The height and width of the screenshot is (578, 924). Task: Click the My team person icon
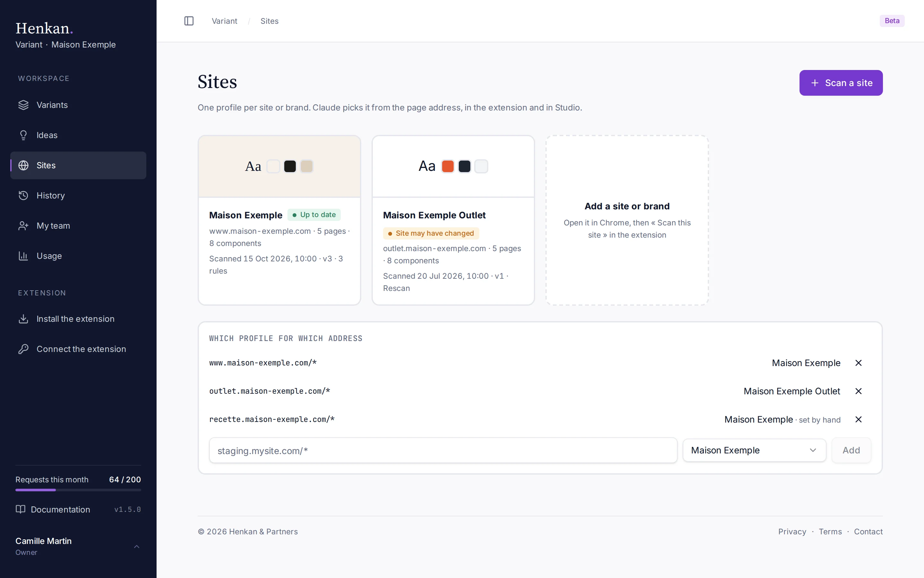(x=23, y=226)
